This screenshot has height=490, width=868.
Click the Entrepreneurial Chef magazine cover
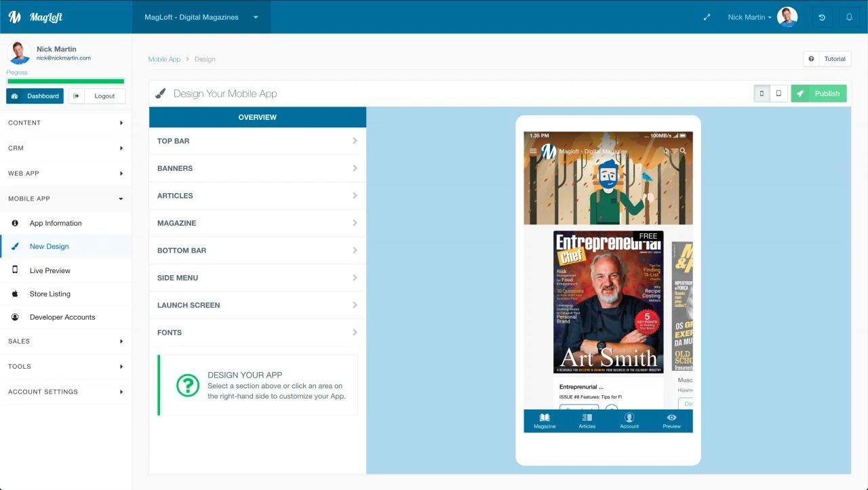(607, 302)
